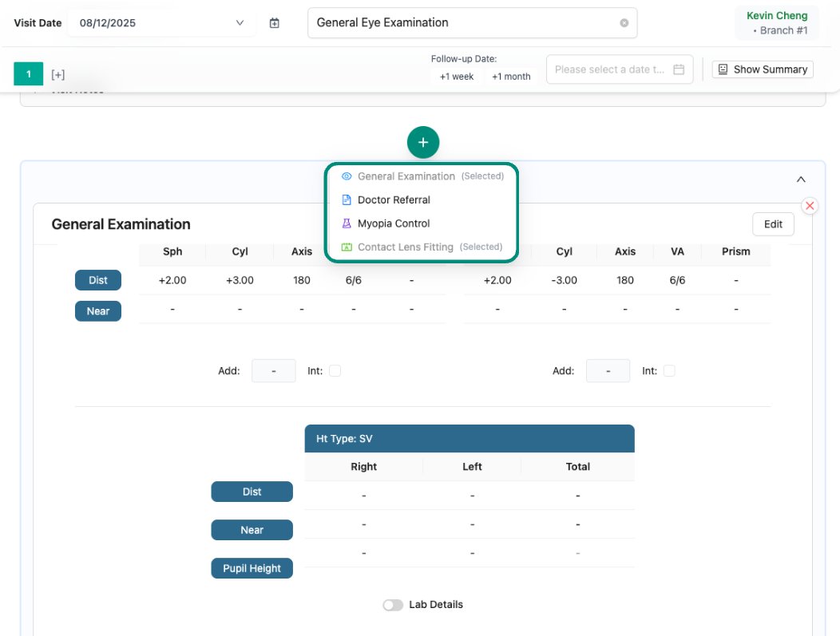Click the Myopia Control flask icon
This screenshot has height=636, width=840.
click(x=347, y=223)
